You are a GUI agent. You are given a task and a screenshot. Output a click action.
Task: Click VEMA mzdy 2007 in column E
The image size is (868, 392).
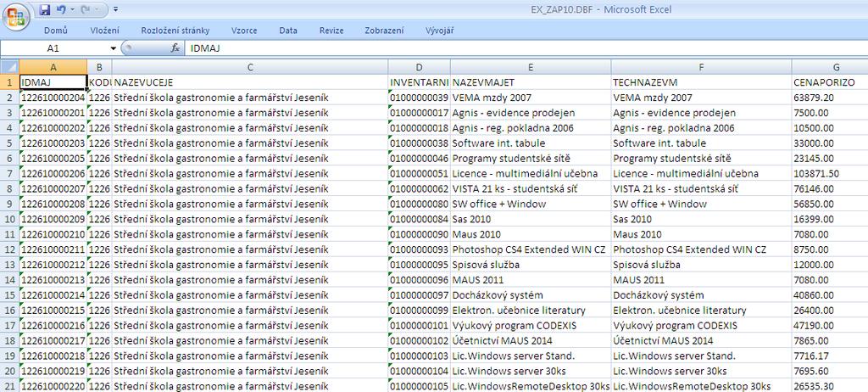[x=531, y=98]
